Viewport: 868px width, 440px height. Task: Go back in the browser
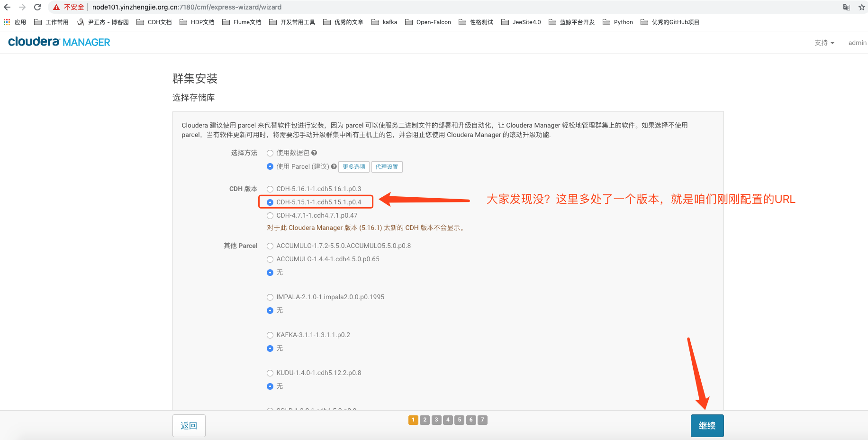7,7
